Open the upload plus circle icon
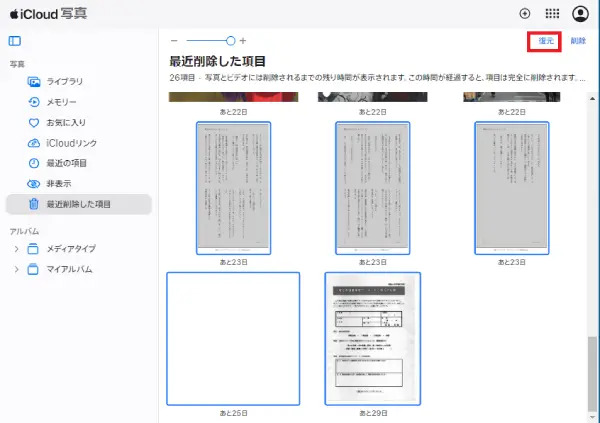This screenshot has width=600, height=423. [x=525, y=14]
